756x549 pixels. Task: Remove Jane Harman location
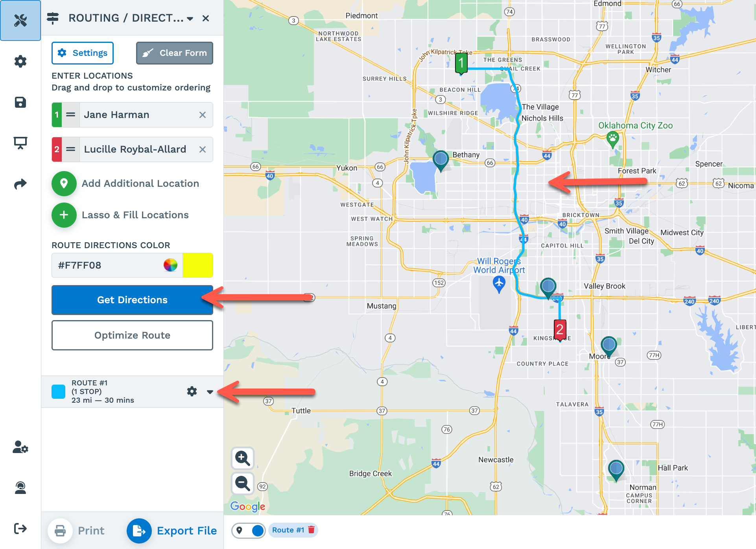[x=203, y=115]
